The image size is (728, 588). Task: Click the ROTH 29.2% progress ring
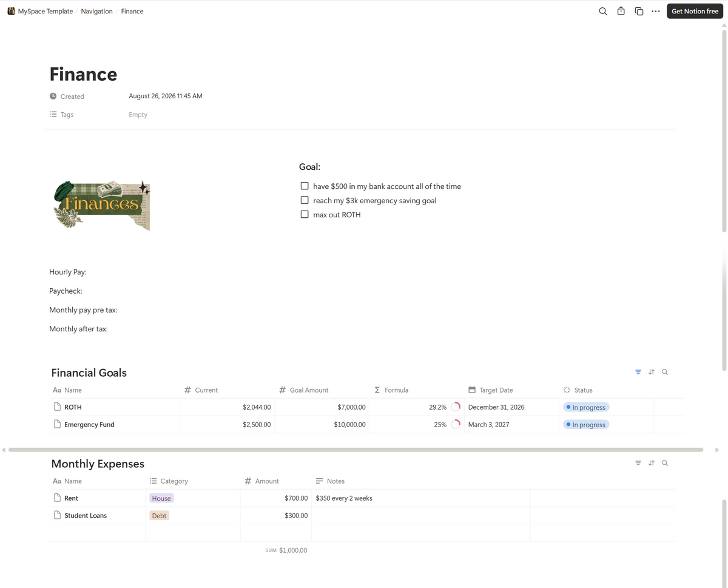[x=456, y=407]
